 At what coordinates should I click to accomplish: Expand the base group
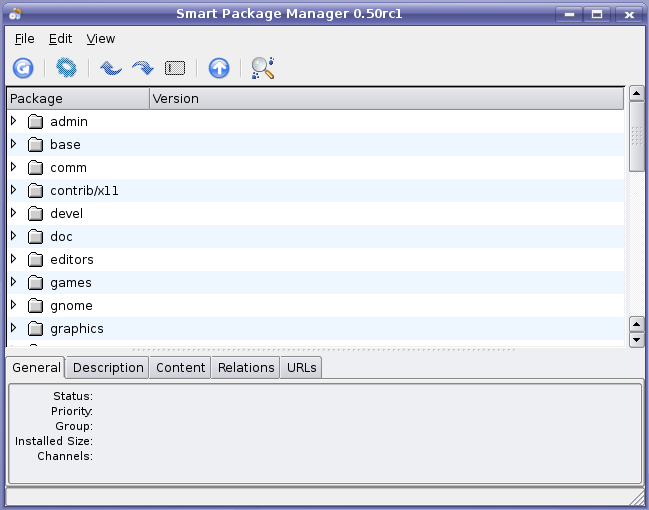14,144
